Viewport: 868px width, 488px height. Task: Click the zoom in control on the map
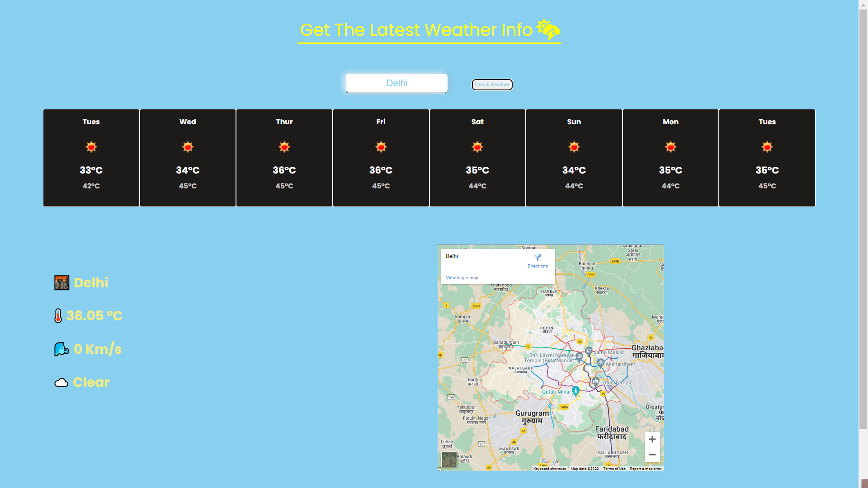click(652, 439)
